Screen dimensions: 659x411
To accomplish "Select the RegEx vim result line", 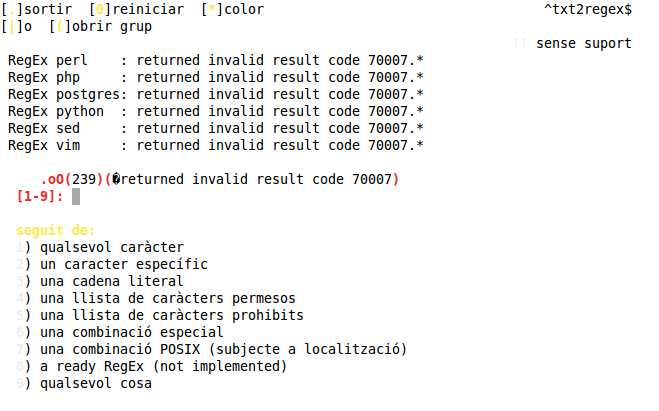I will coord(215,145).
